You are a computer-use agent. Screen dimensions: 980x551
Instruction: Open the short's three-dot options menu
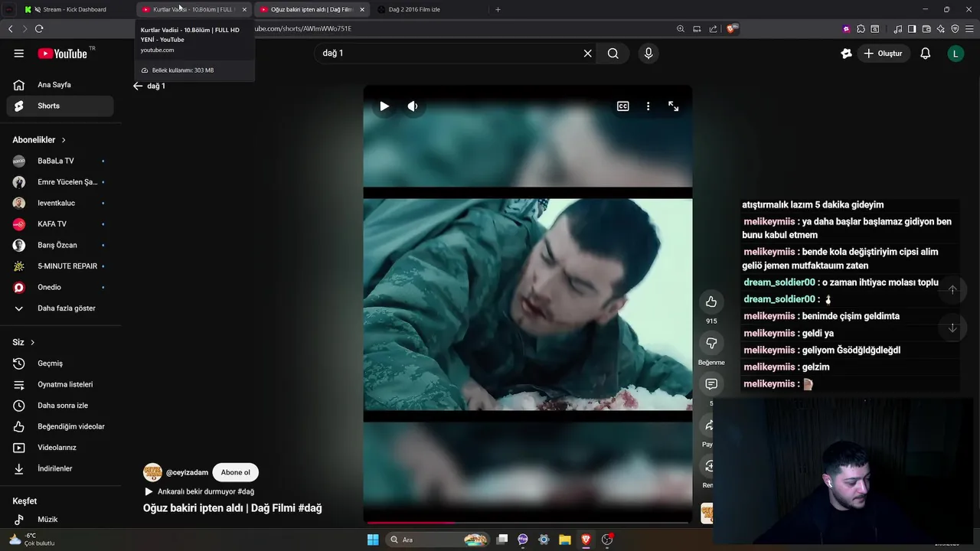(648, 106)
